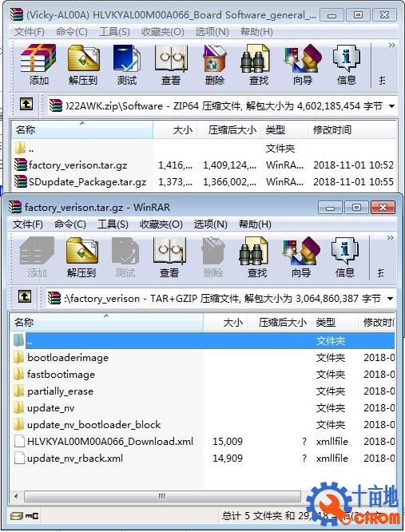This screenshot has height=532, width=405.
Task: Click View icon in top WinRAR window
Action: tap(171, 65)
